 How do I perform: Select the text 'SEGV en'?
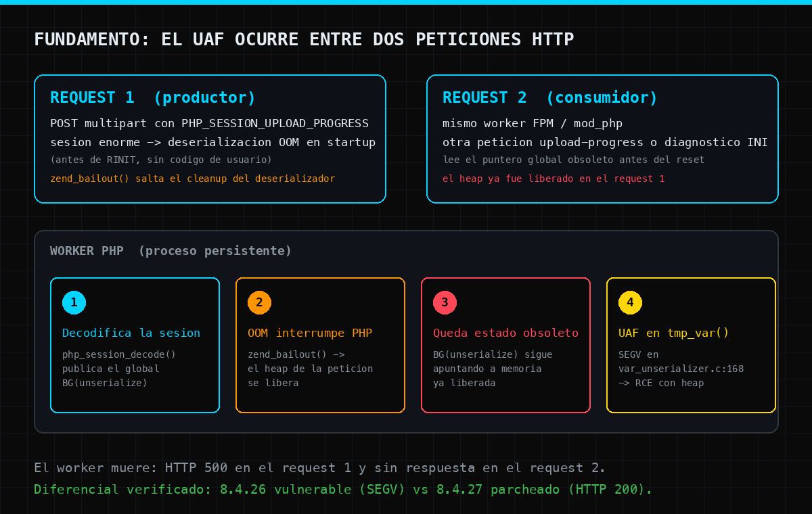pyautogui.click(x=638, y=354)
